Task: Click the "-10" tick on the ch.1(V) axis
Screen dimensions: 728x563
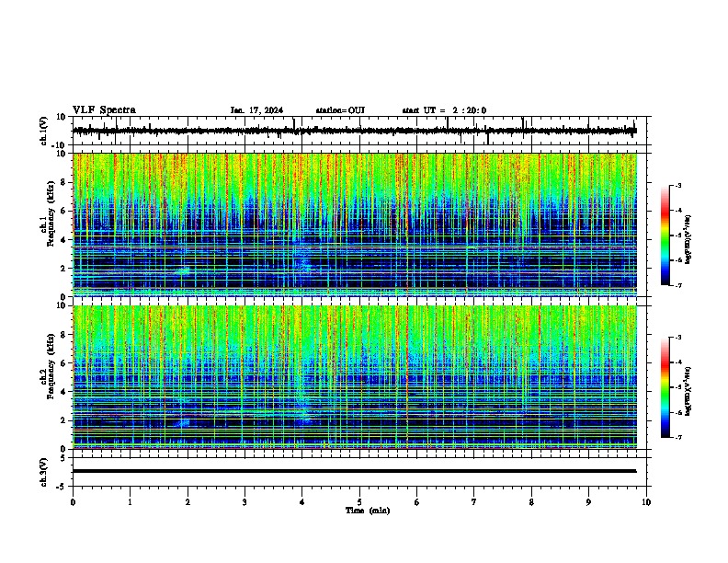Action: click(60, 145)
